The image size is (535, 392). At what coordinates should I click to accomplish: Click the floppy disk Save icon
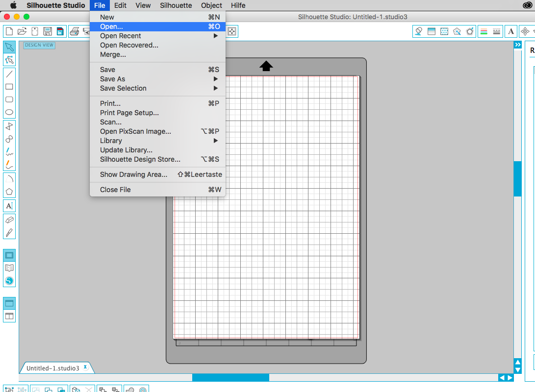[x=48, y=31]
